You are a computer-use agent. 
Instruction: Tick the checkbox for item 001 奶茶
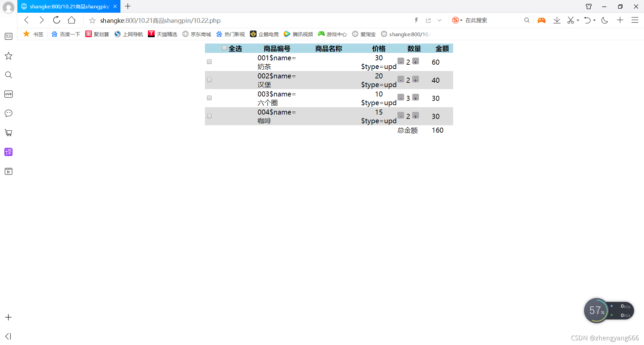(209, 62)
